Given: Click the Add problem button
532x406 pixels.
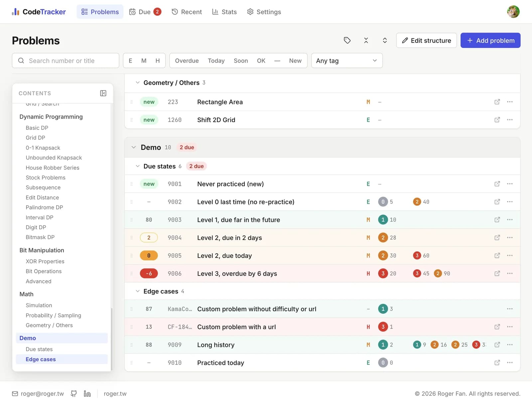Looking at the screenshot, I should 490,40.
